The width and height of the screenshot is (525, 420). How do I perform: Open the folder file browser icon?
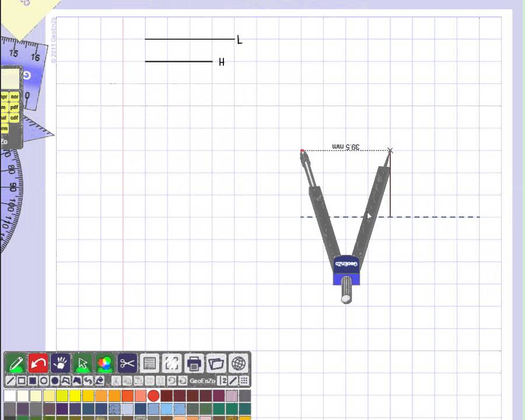216,363
